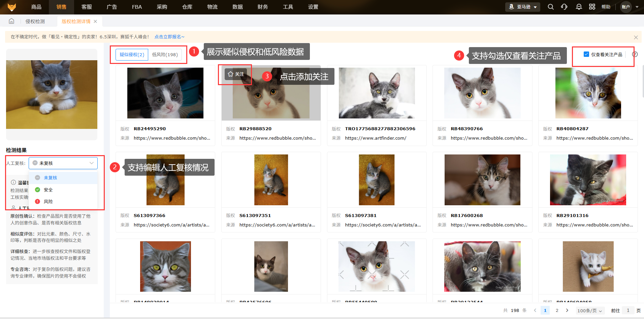Open customer support headset icon

tap(564, 7)
